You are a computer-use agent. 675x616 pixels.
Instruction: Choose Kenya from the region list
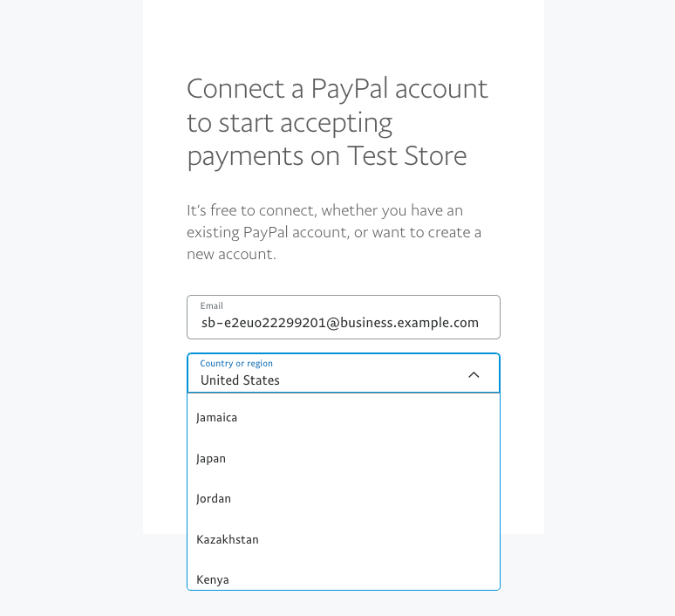(213, 579)
